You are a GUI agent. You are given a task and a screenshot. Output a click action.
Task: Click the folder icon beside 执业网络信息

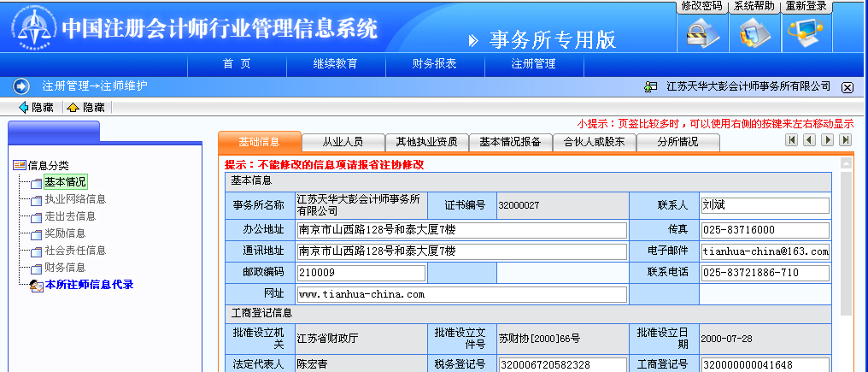click(37, 200)
